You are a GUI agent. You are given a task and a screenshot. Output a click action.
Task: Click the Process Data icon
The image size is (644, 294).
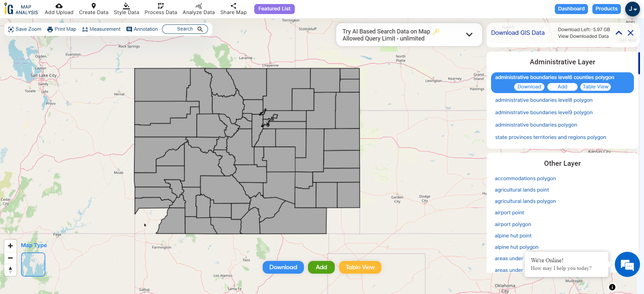(161, 6)
